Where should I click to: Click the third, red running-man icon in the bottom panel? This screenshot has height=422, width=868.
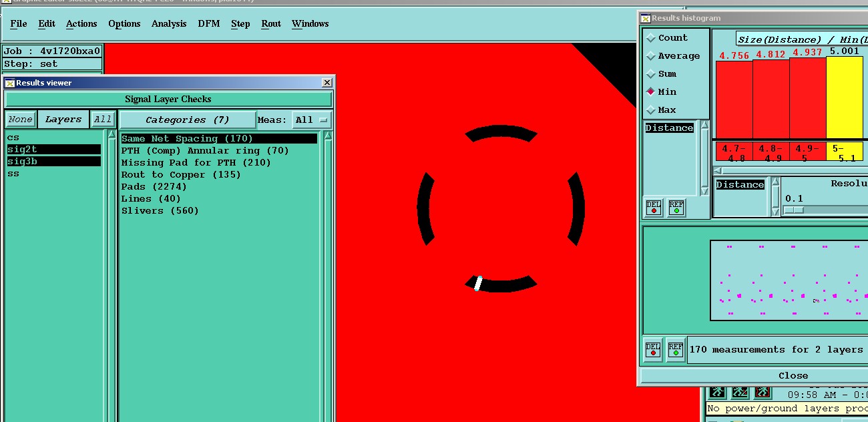[x=762, y=392]
